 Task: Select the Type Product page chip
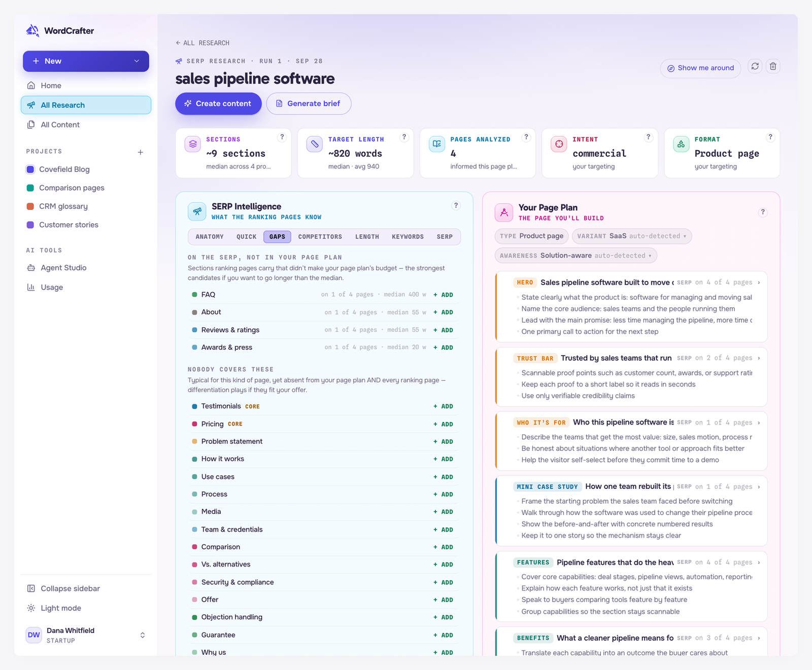click(531, 236)
